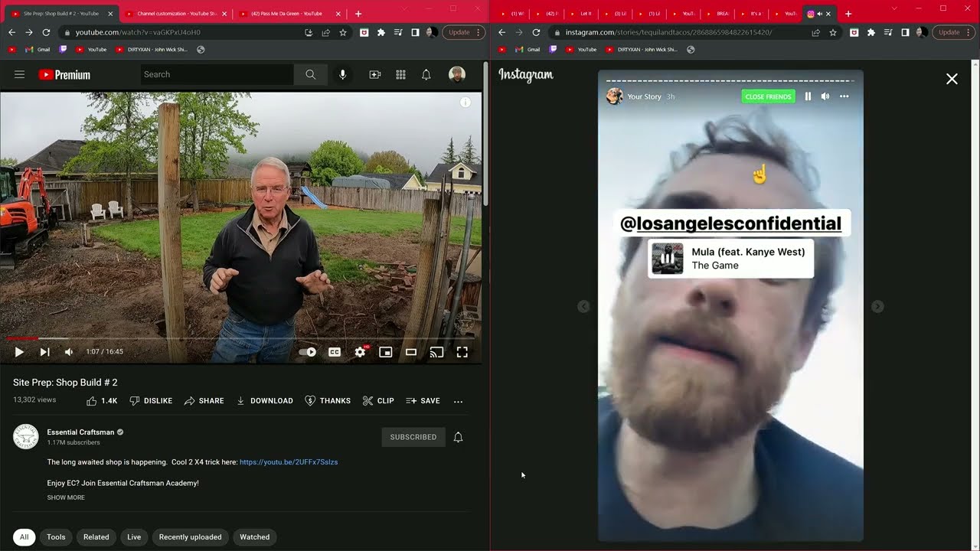
Task: Change channel notification bell setting
Action: [x=458, y=437]
